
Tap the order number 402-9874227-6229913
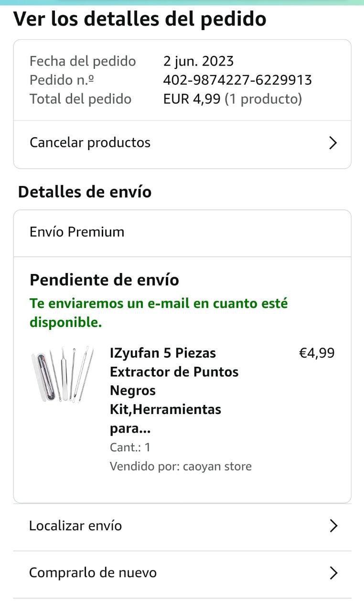pos(237,80)
